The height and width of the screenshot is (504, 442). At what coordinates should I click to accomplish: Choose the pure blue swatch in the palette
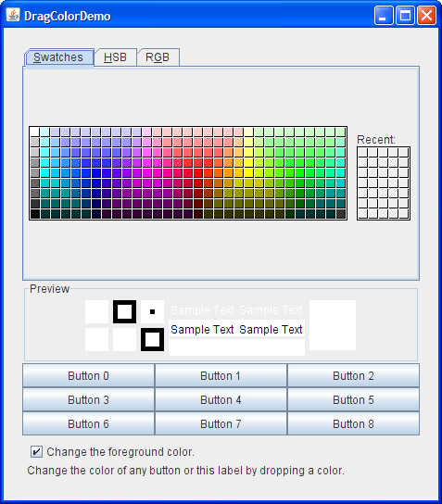tap(95, 173)
